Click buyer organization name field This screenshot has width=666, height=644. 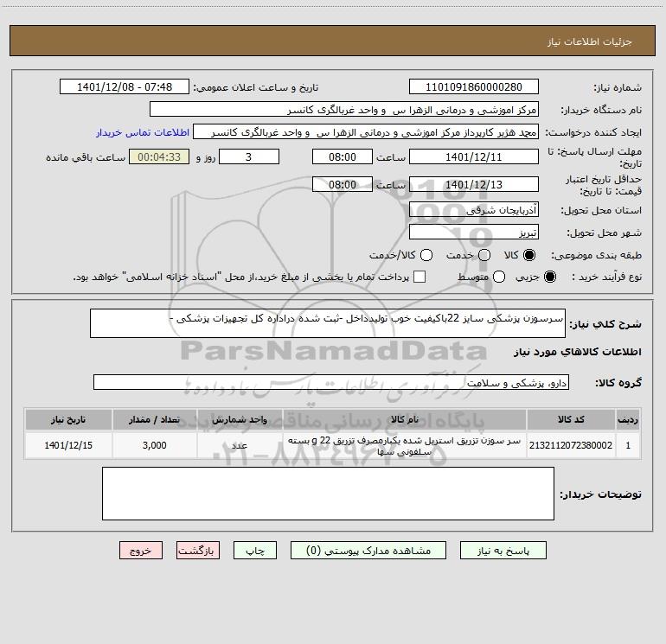344,110
